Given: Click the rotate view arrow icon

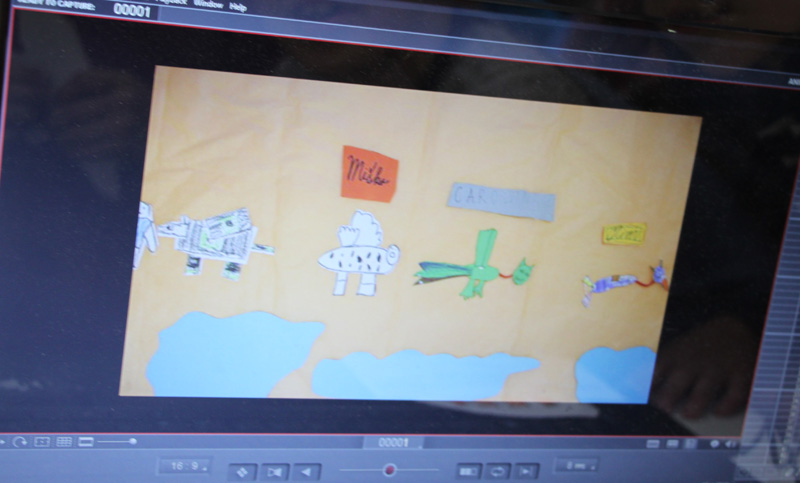Looking at the screenshot, I should pos(20,441).
